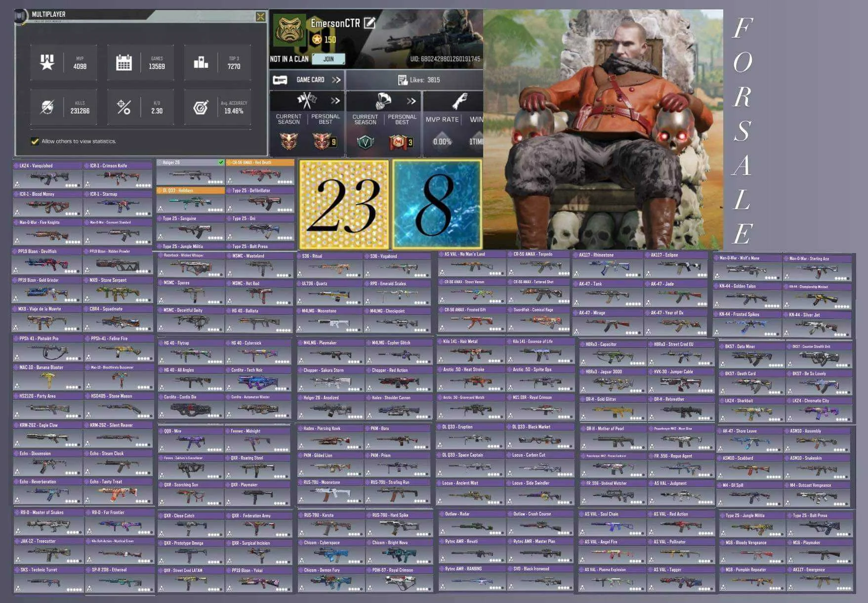Click the blue tile showing 8

click(x=437, y=204)
